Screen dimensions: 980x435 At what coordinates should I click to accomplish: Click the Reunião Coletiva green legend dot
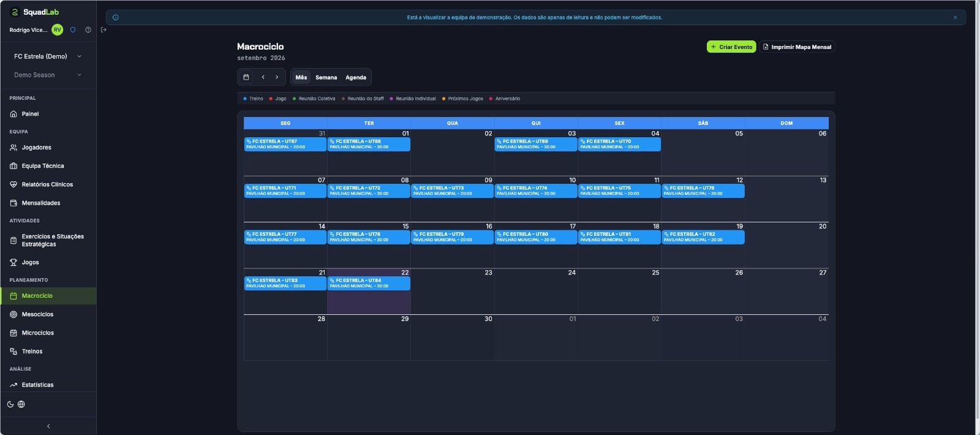pyautogui.click(x=294, y=99)
